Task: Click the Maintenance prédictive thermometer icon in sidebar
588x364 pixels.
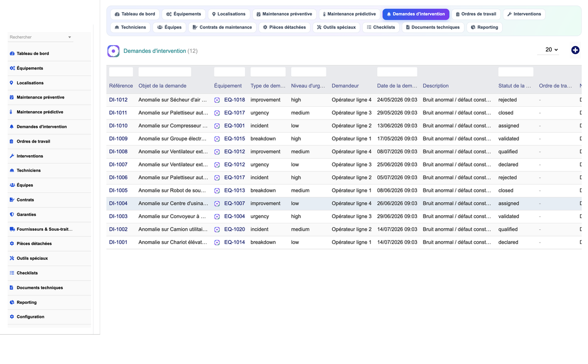Action: [12, 112]
